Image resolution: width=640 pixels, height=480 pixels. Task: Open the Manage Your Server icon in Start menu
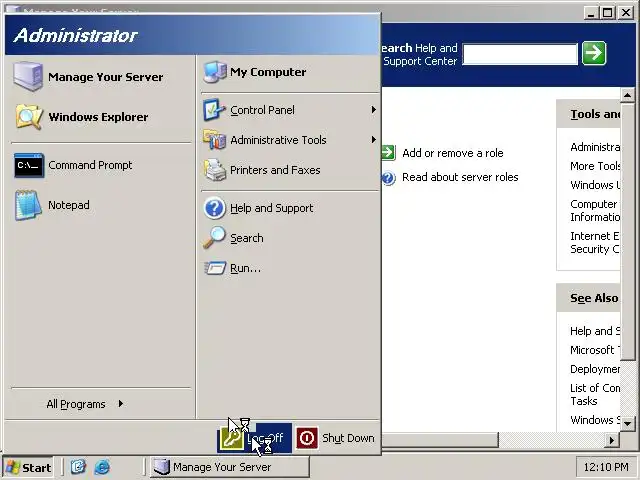click(x=27, y=76)
